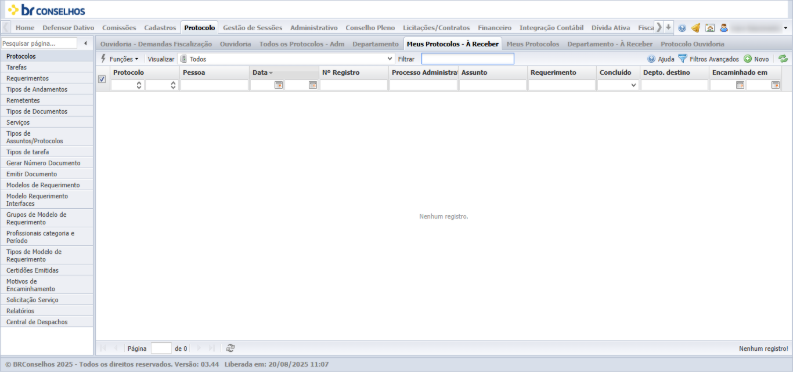Open the Defensor Dativo menu
This screenshot has width=793, height=372.
pos(68,28)
